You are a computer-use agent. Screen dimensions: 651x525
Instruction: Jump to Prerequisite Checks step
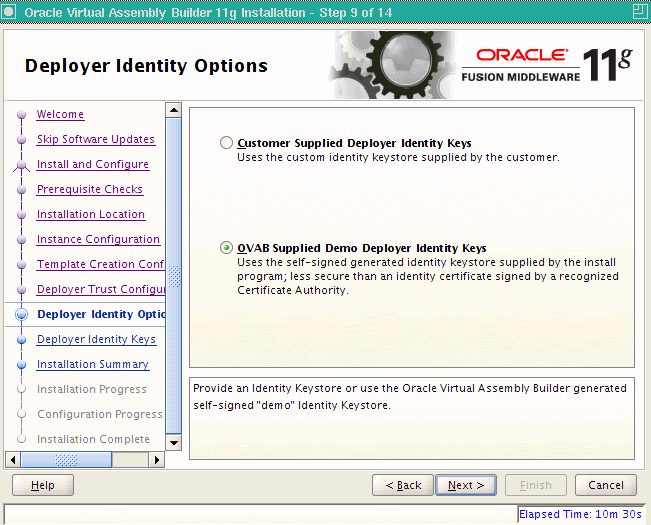(90, 189)
